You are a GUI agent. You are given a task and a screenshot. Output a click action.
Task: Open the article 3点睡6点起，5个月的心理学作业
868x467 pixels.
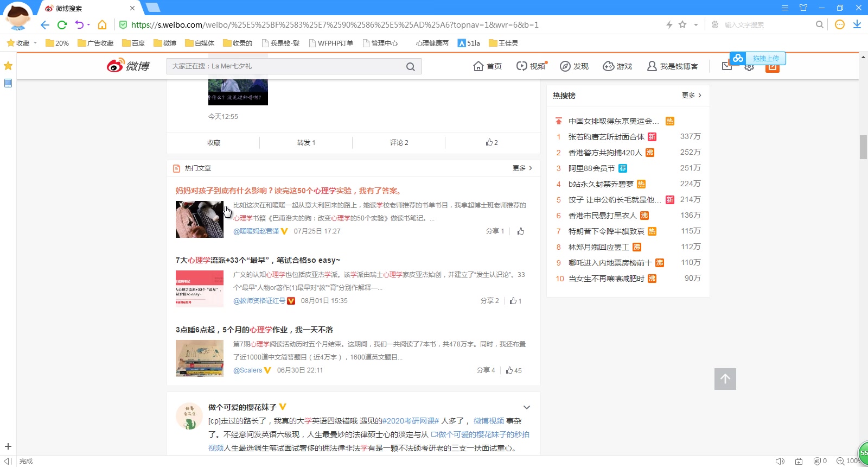tap(254, 330)
